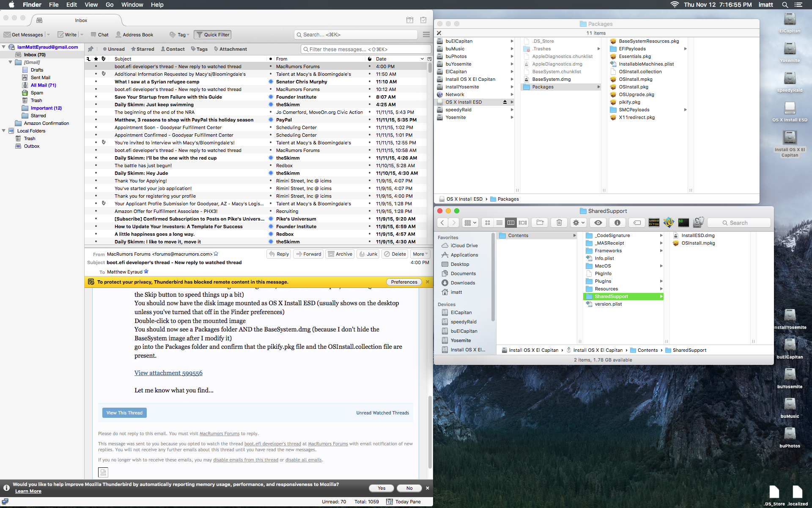Toggle the Quick Filter bar button
This screenshot has width=812, height=508.
click(x=212, y=35)
